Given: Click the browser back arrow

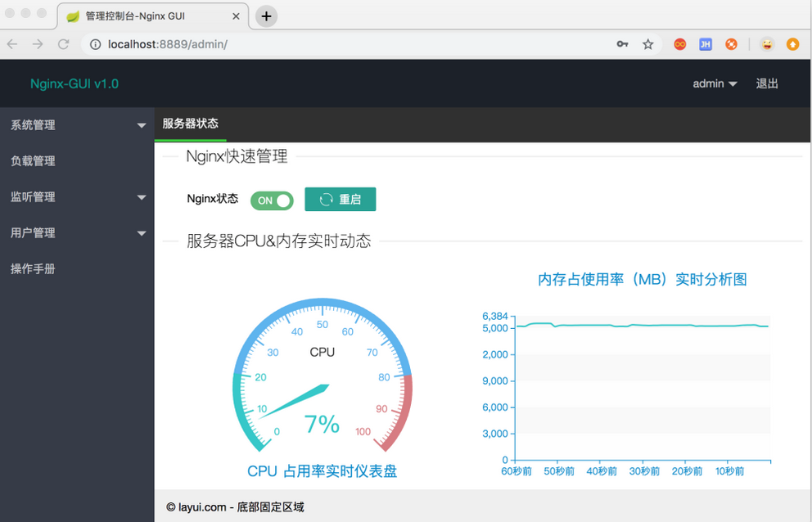Looking at the screenshot, I should tap(12, 44).
